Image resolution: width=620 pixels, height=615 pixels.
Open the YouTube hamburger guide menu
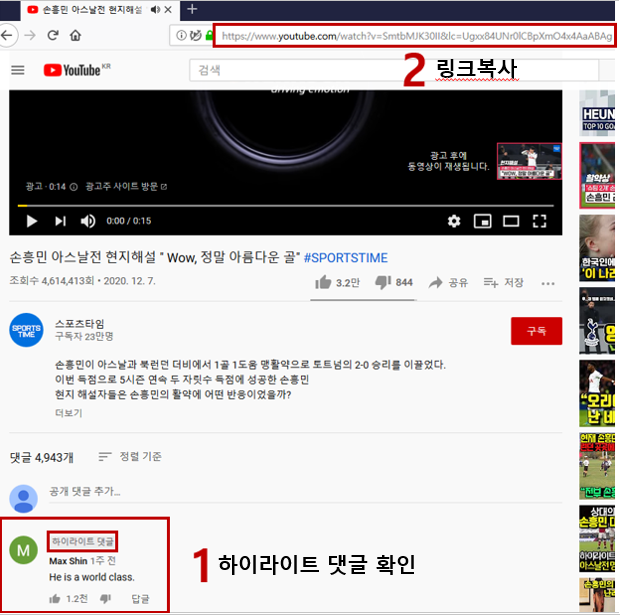click(x=18, y=70)
